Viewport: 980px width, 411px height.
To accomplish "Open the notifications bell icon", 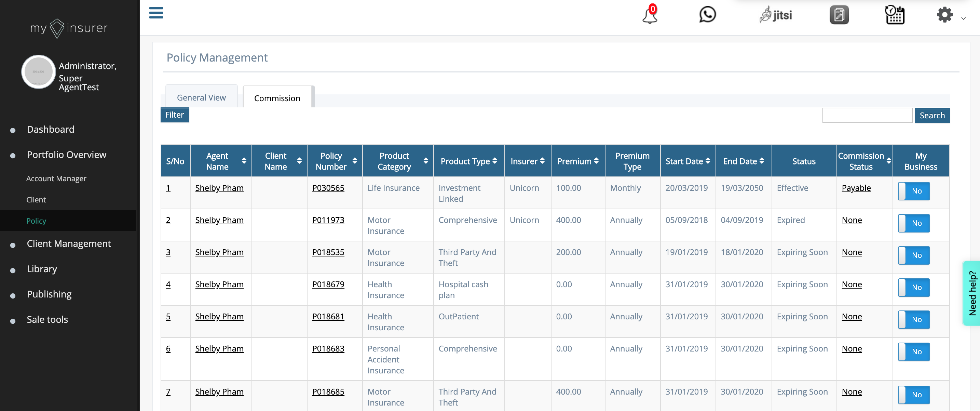I will (x=649, y=15).
